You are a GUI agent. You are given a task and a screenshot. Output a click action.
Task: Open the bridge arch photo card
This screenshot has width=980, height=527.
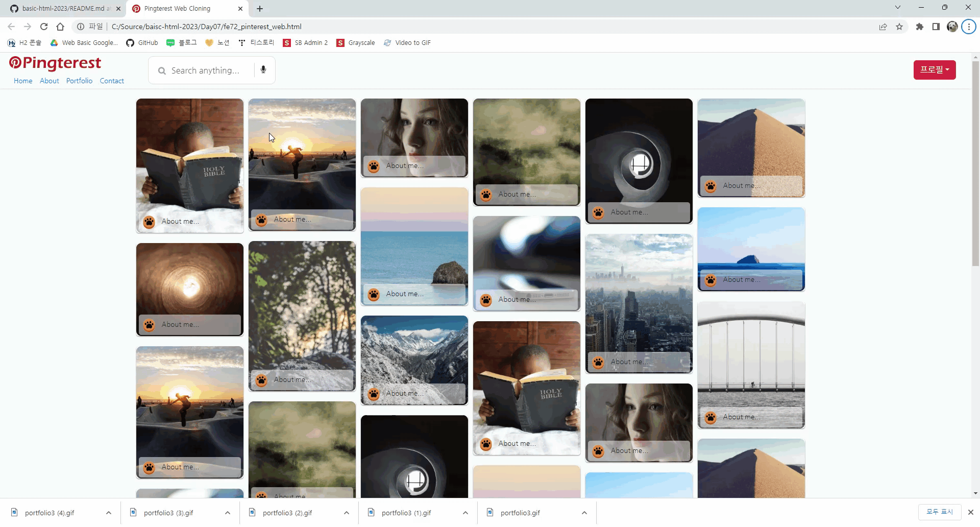(x=751, y=365)
